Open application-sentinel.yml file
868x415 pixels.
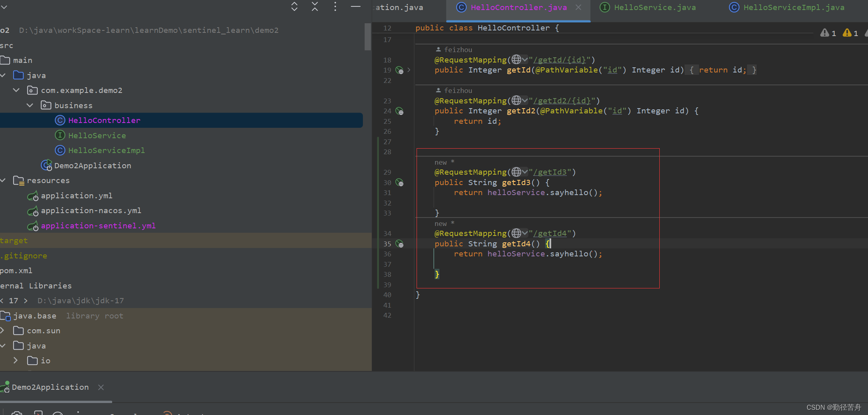[98, 226]
